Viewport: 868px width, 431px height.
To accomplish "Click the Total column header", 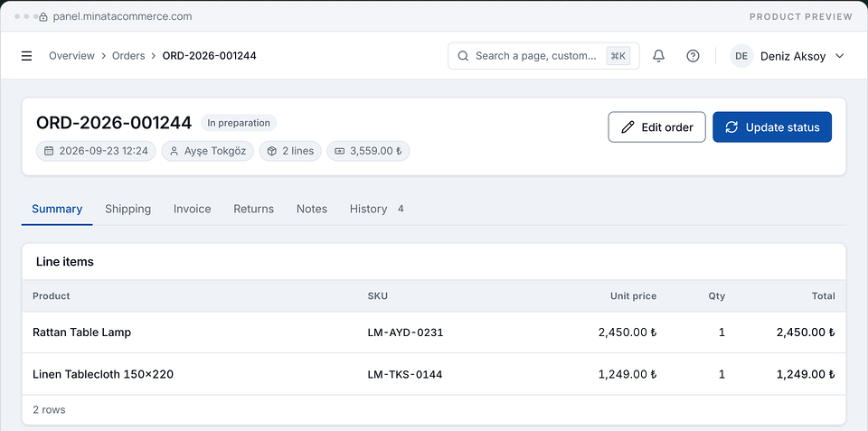I will pyautogui.click(x=823, y=296).
